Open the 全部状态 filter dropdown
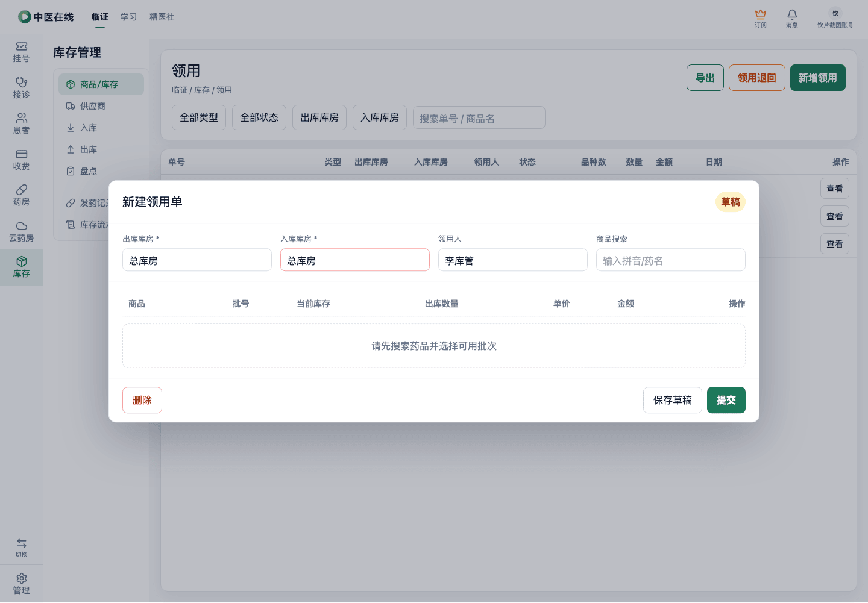This screenshot has height=603, width=868. coord(259,117)
